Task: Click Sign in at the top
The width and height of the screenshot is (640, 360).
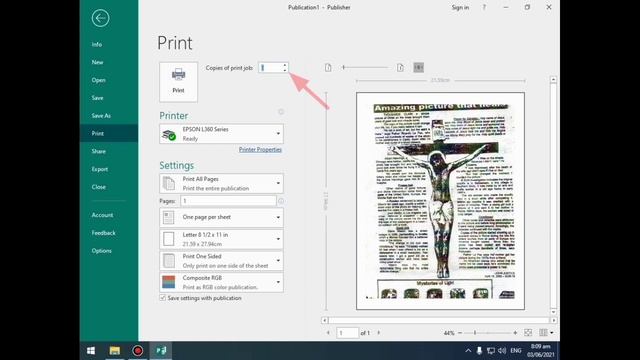Action: 460,7
